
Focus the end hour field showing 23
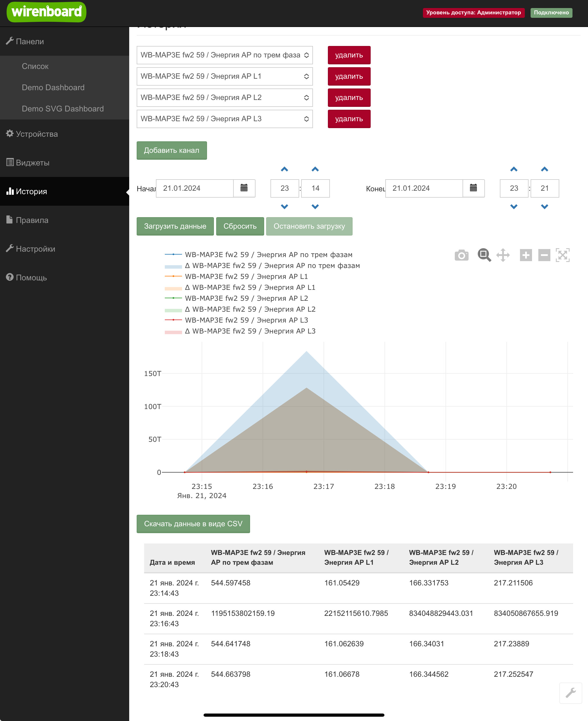coord(514,188)
